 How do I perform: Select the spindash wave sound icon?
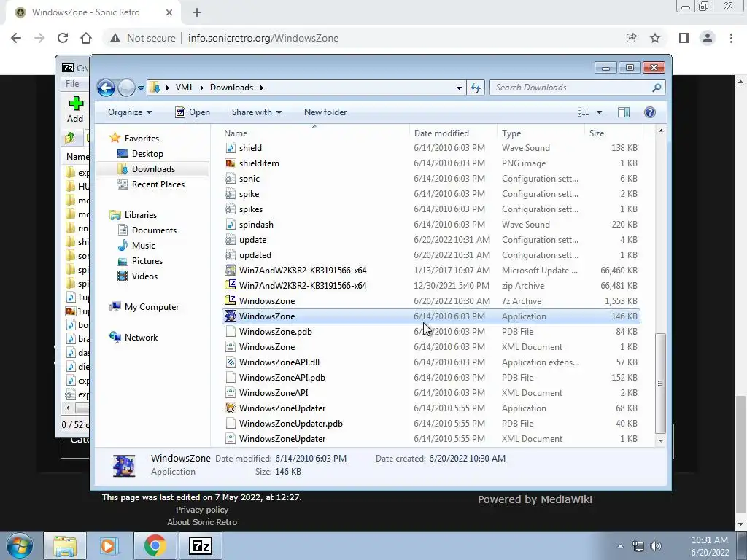point(230,225)
